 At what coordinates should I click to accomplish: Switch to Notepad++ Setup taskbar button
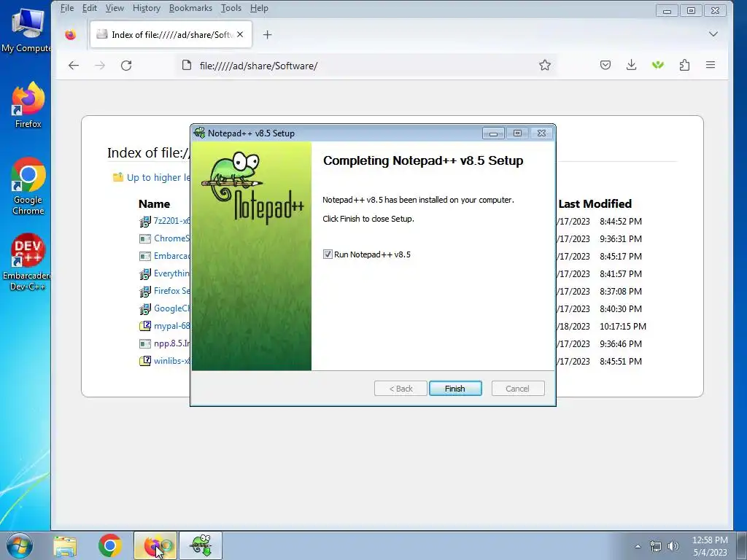coord(201,545)
